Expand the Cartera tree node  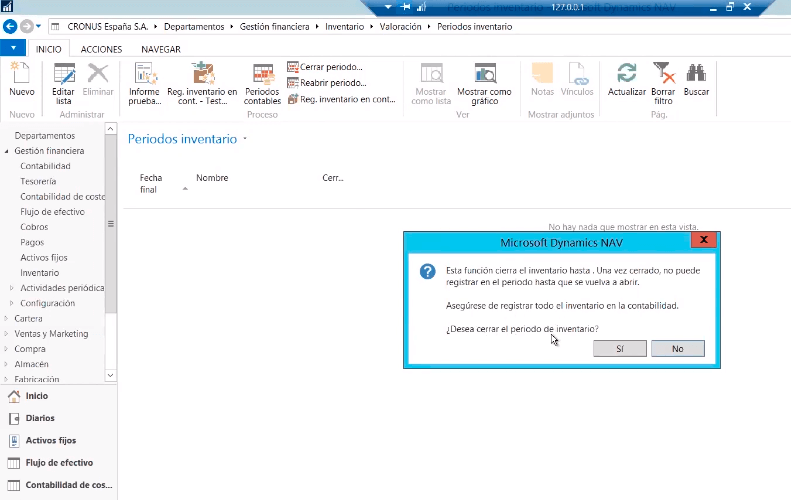coord(6,319)
